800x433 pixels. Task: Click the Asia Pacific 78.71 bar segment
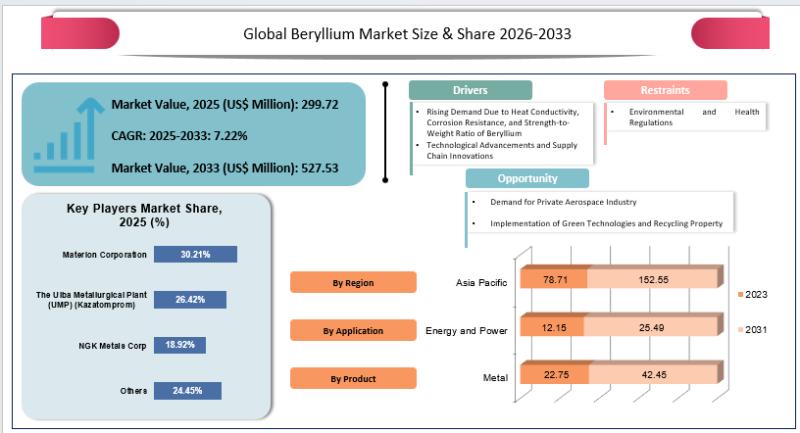(552, 283)
